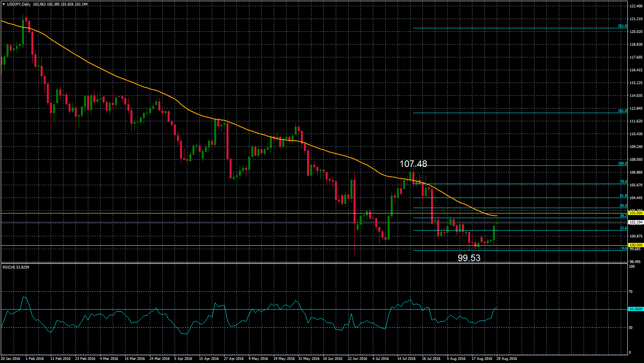Click the 116.415 price on the scale
This screenshot has width=644, height=363.
tap(636, 70)
